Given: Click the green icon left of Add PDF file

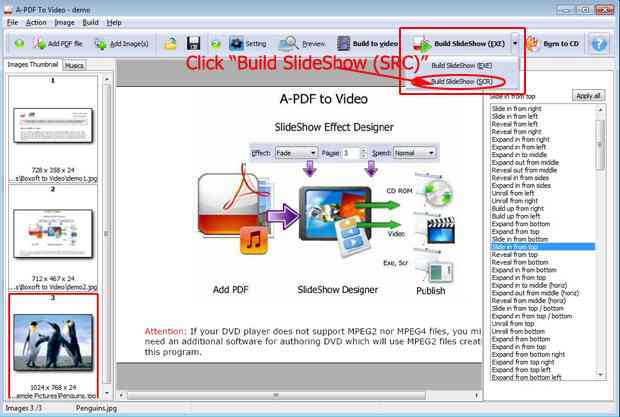Looking at the screenshot, I should click(19, 43).
